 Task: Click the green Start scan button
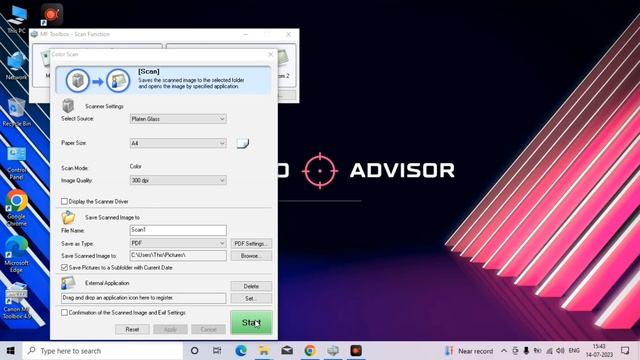pyautogui.click(x=251, y=322)
